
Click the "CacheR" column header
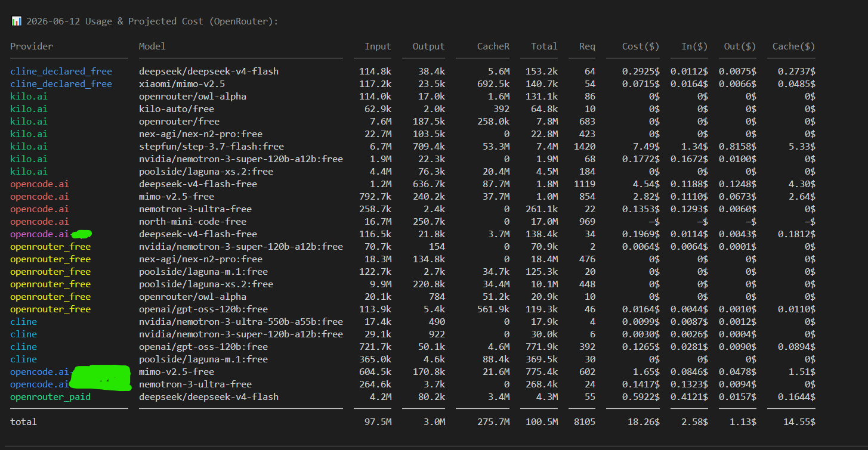click(493, 46)
